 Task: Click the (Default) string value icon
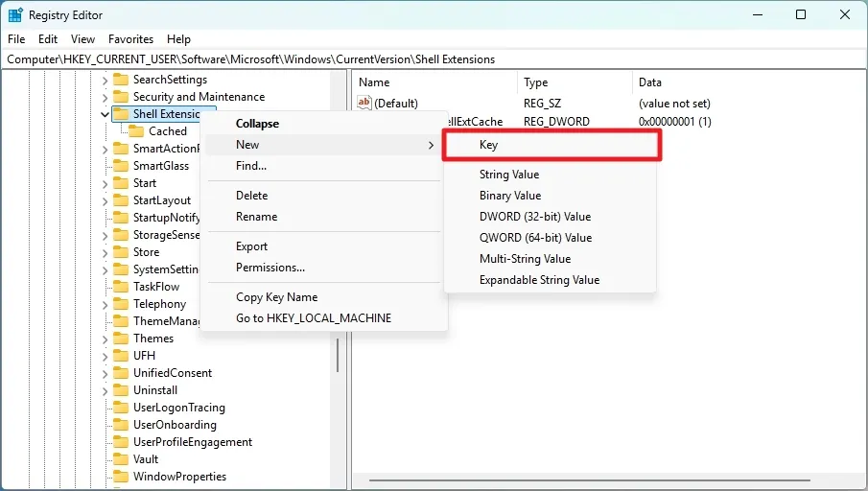(x=364, y=103)
